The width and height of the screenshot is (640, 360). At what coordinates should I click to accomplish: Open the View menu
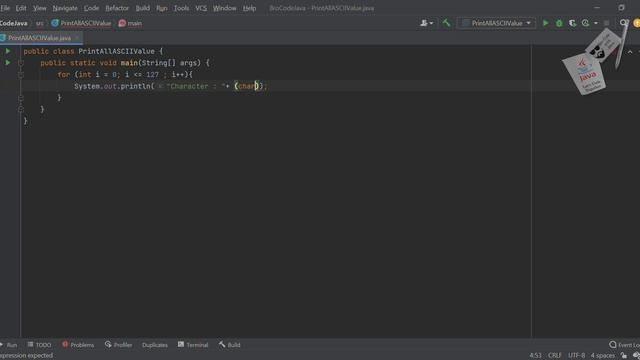pyautogui.click(x=40, y=8)
